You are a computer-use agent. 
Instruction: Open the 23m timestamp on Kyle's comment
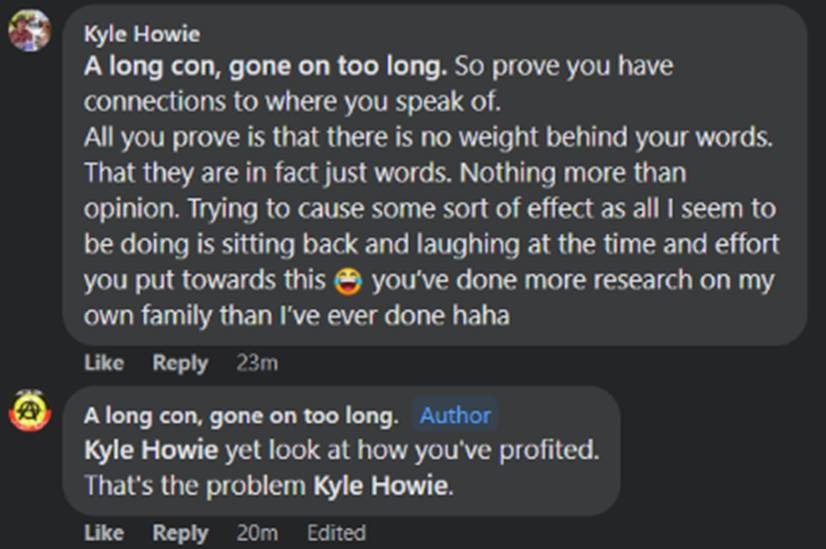pyautogui.click(x=257, y=363)
